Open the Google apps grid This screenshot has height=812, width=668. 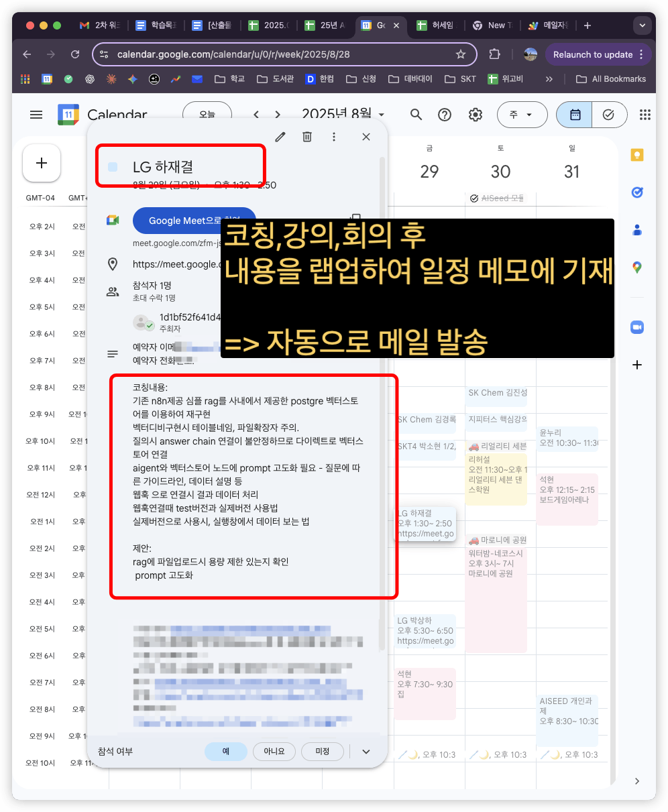click(x=645, y=115)
